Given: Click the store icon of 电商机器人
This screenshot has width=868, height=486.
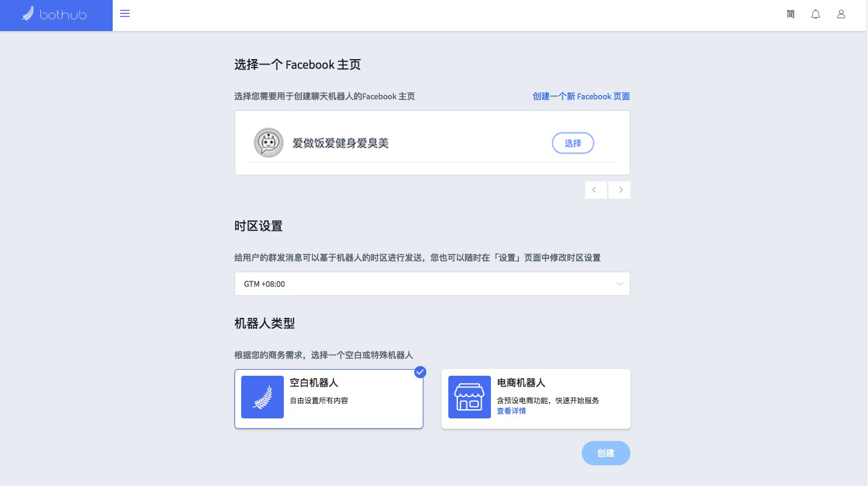Looking at the screenshot, I should [470, 397].
